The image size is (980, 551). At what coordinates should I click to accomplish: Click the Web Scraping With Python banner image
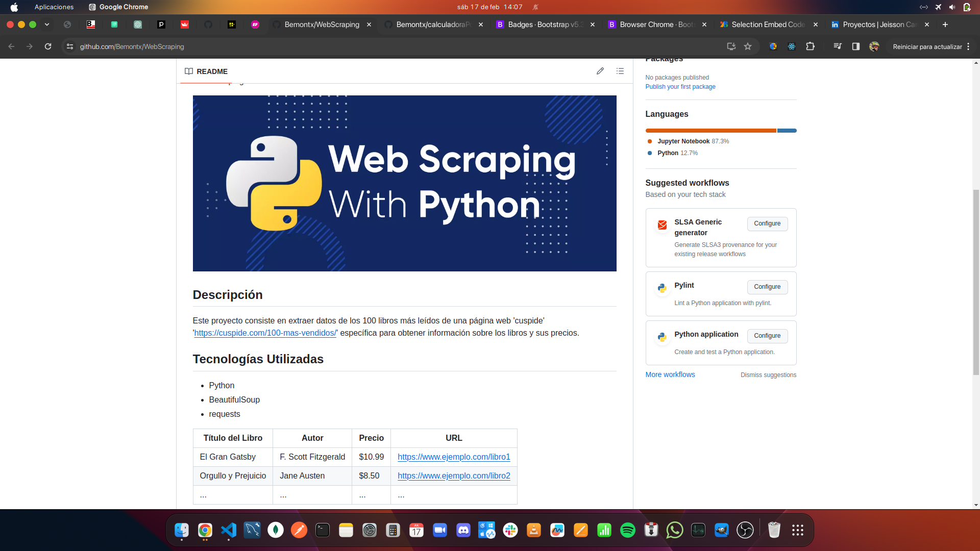coord(404,183)
